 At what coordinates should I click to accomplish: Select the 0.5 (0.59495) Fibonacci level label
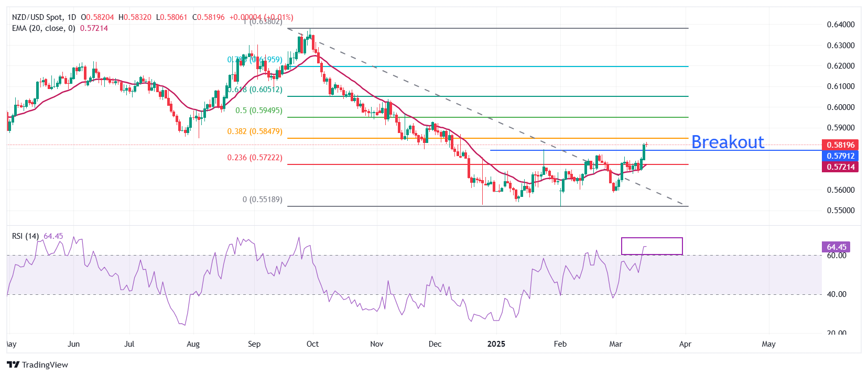click(x=258, y=110)
